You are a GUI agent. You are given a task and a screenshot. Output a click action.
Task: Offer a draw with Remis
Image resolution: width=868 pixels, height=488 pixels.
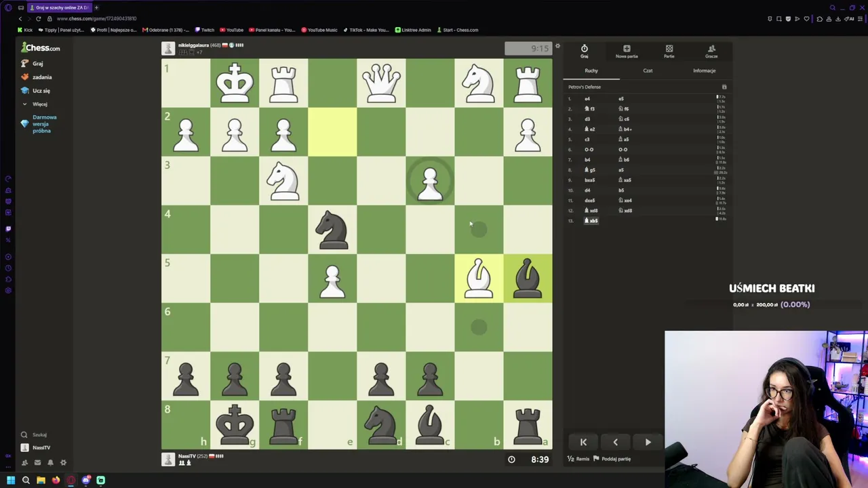coord(578,459)
